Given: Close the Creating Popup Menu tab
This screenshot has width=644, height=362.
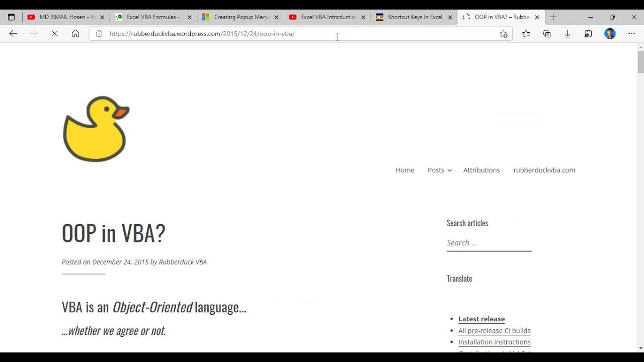Looking at the screenshot, I should (x=276, y=17).
